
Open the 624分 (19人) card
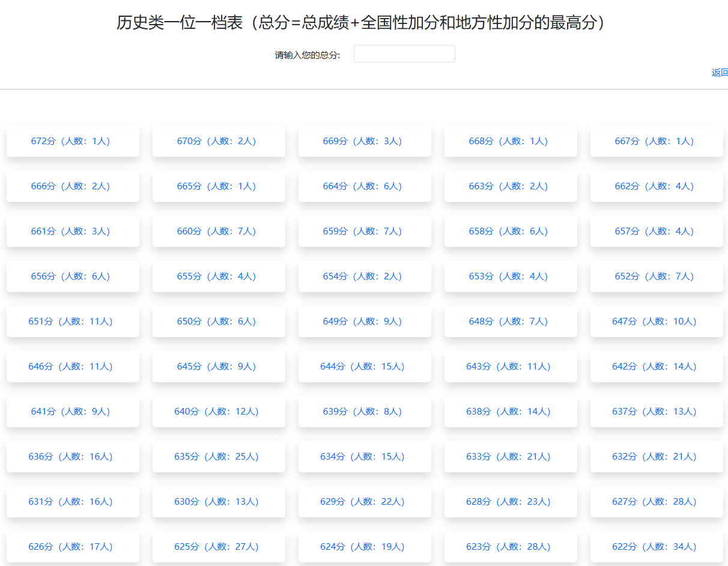(365, 547)
